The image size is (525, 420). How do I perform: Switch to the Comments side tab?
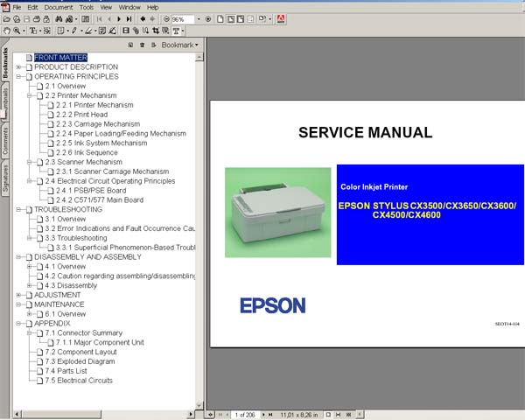5,141
